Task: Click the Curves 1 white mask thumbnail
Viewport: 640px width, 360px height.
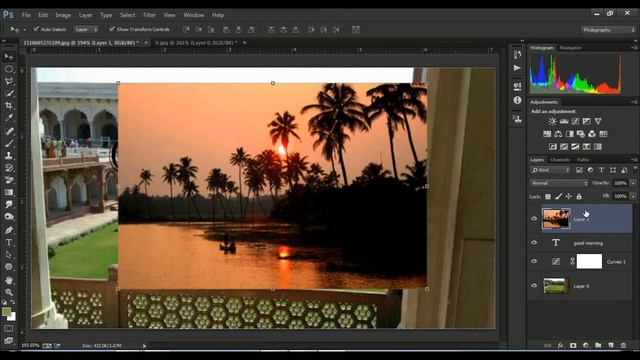Action: coord(589,261)
